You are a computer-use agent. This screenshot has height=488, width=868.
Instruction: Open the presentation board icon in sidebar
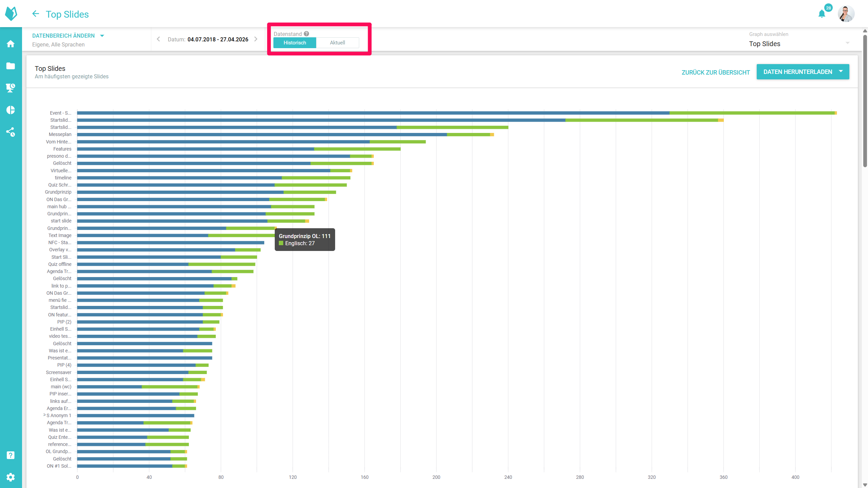[x=11, y=88]
